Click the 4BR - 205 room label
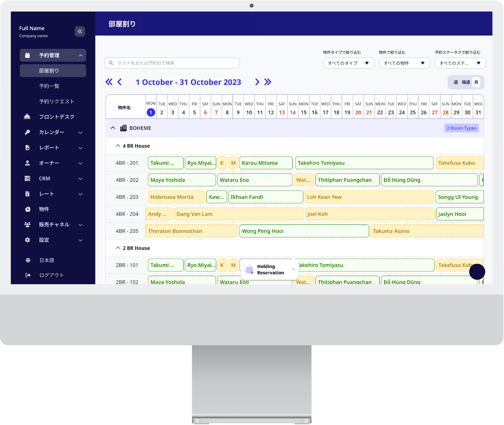The width and height of the screenshot is (504, 425). tap(127, 231)
